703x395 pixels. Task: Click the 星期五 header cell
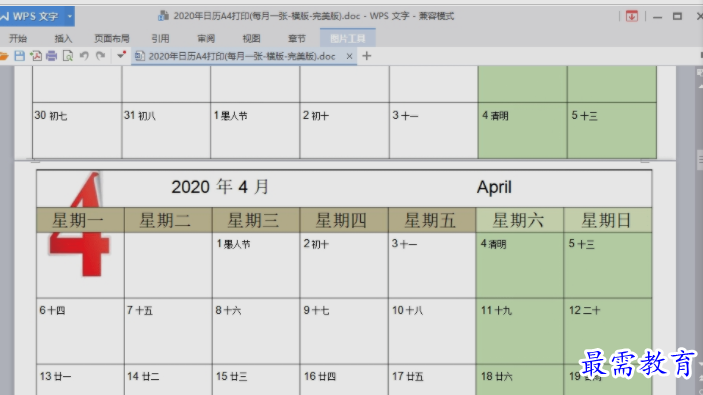pos(432,220)
